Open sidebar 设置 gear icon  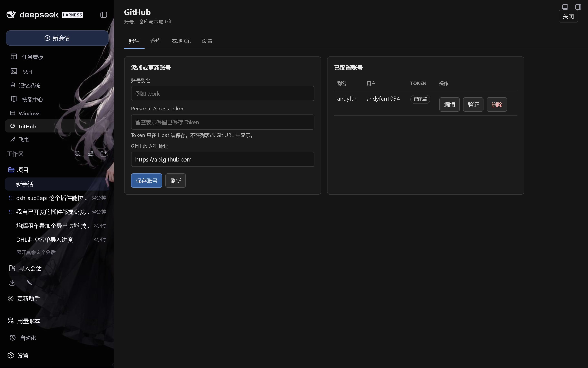(11, 355)
